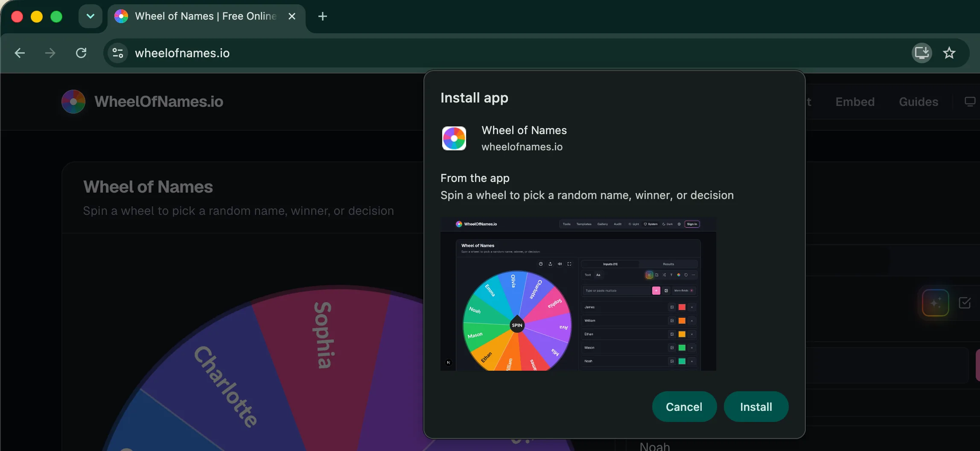Viewport: 980px width, 451px height.
Task: Open the Embed menu item
Action: click(x=855, y=102)
